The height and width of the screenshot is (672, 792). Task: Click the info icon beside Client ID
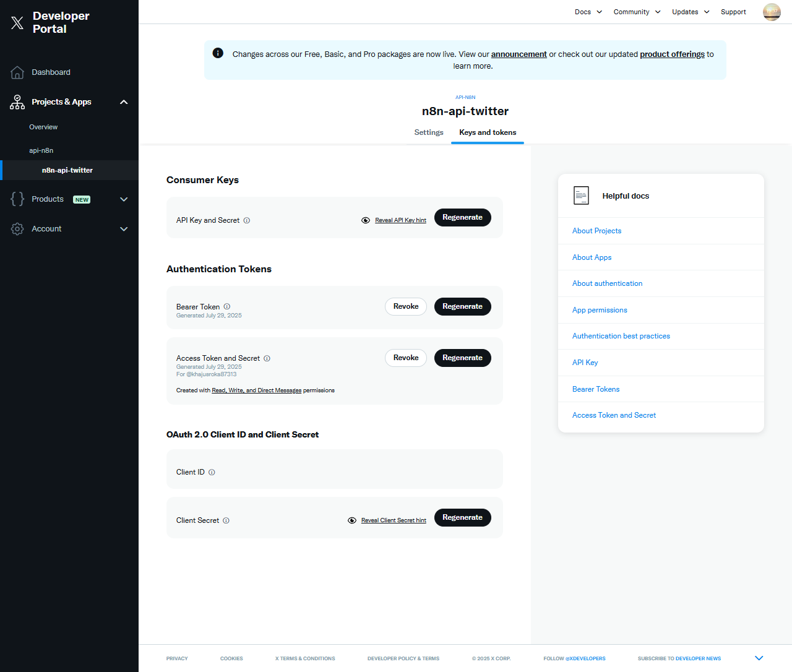click(x=212, y=472)
